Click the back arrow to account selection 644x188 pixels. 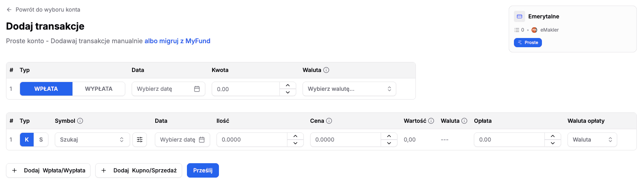point(9,10)
